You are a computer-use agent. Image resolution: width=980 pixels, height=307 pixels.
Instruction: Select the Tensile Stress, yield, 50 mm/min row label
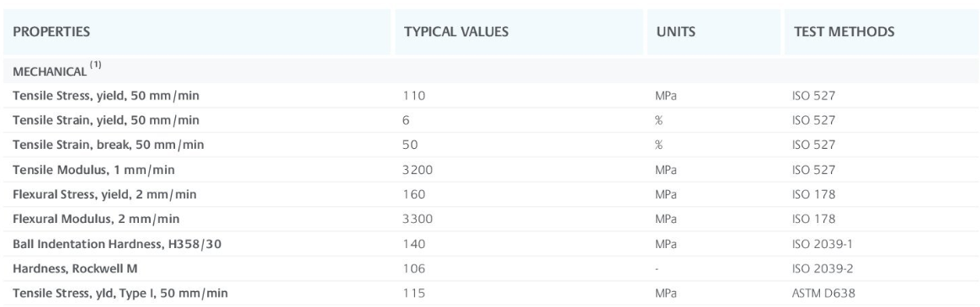pyautogui.click(x=106, y=96)
